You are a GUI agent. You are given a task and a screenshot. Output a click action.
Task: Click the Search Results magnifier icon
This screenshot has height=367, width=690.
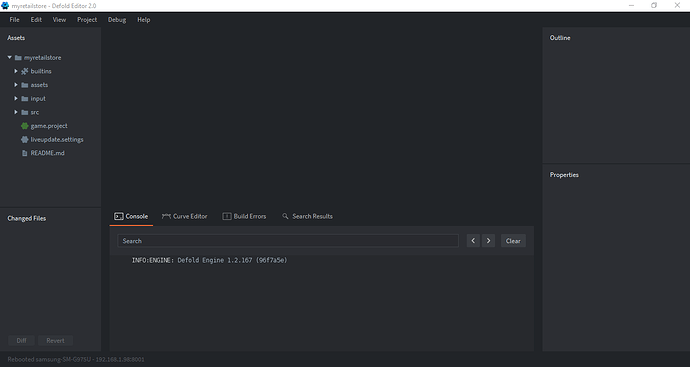[x=285, y=216]
